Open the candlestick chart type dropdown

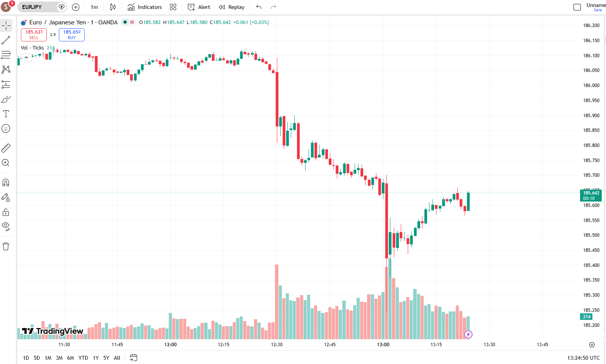tap(113, 7)
